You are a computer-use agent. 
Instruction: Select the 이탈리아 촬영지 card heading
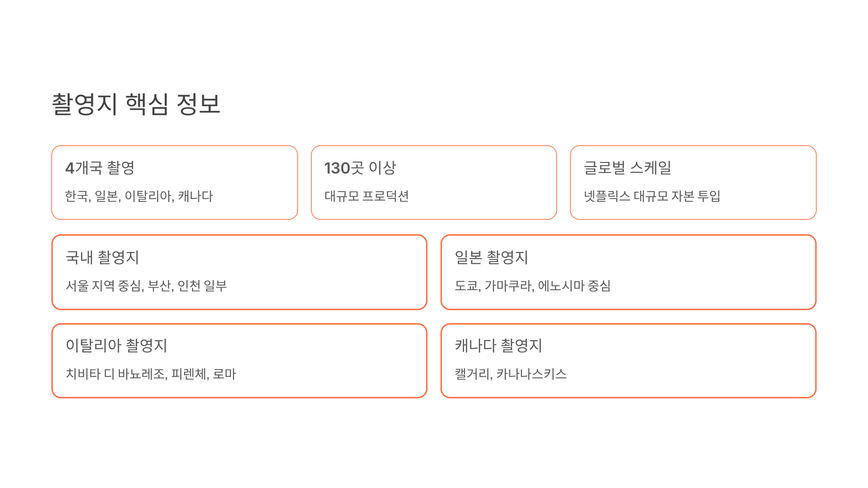[x=116, y=346]
